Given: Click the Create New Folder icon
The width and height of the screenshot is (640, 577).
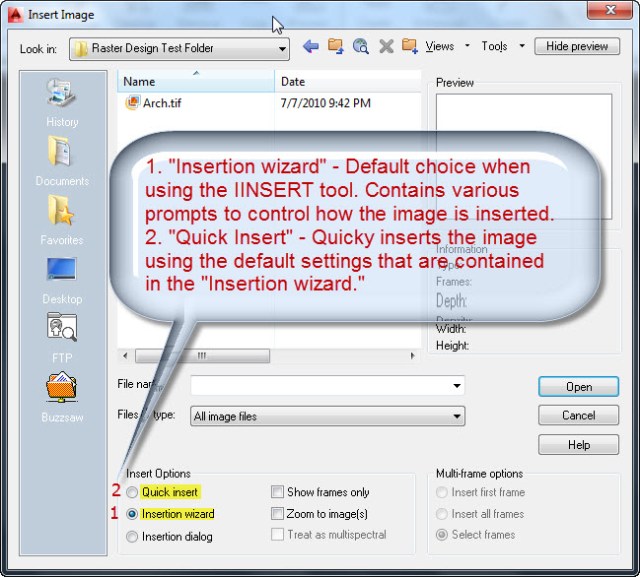Looking at the screenshot, I should [410, 46].
